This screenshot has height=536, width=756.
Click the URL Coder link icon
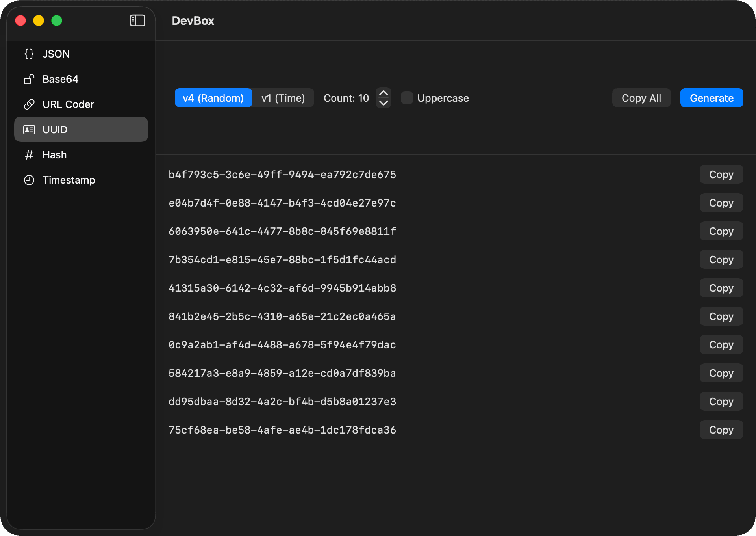pos(29,104)
